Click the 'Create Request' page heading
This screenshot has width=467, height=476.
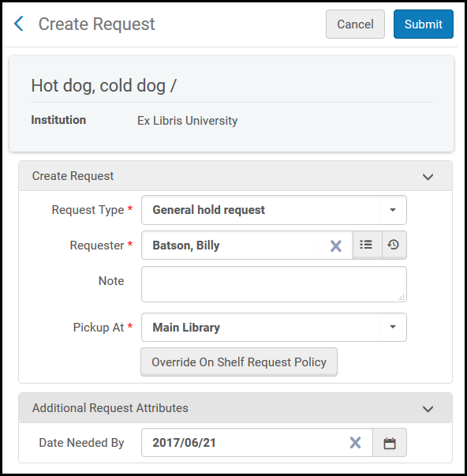tap(96, 24)
